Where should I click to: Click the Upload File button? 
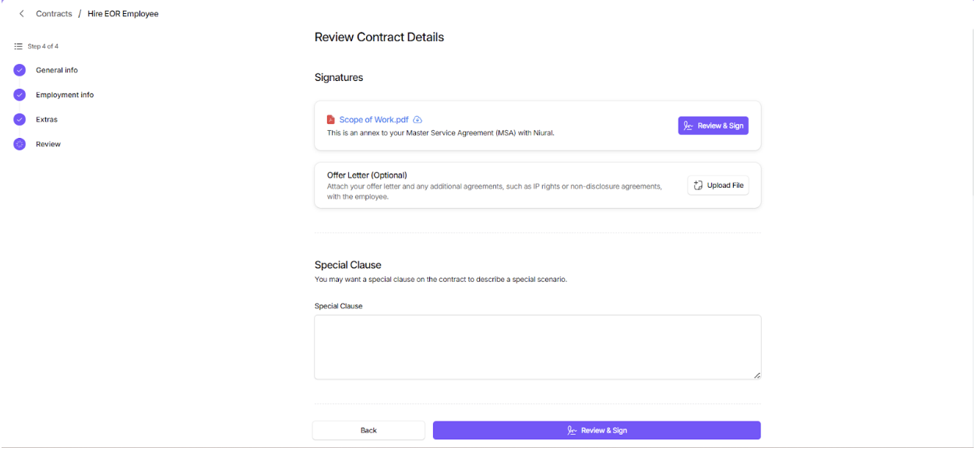pyautogui.click(x=717, y=185)
